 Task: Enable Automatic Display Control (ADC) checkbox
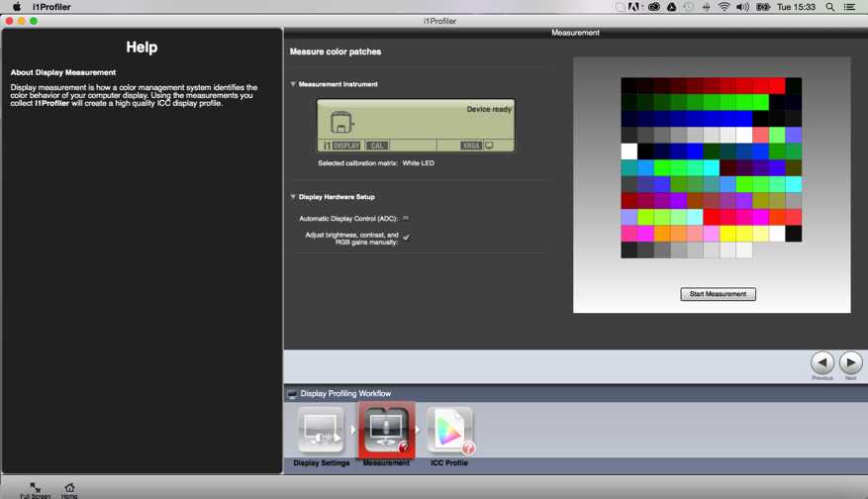(406, 218)
